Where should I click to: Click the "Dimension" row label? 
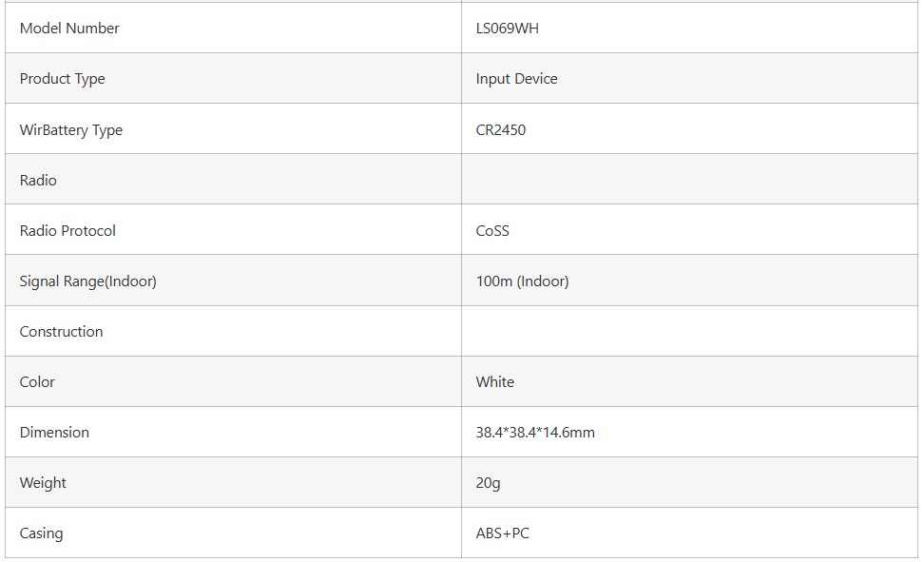(54, 433)
